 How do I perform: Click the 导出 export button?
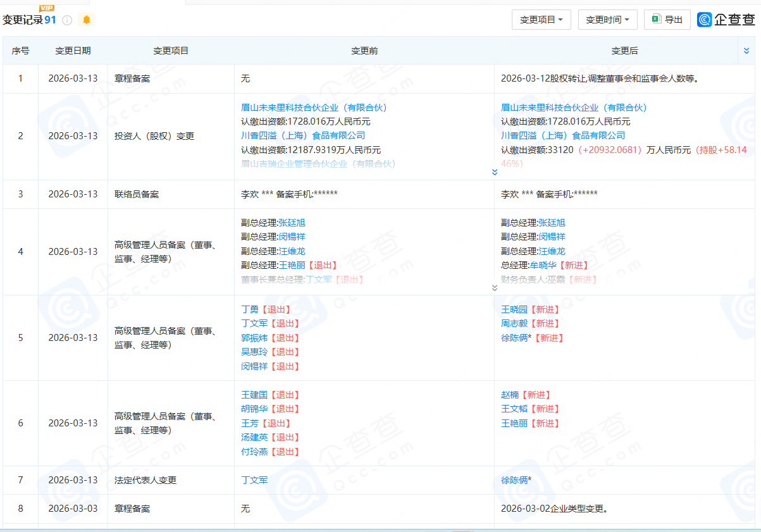point(667,20)
